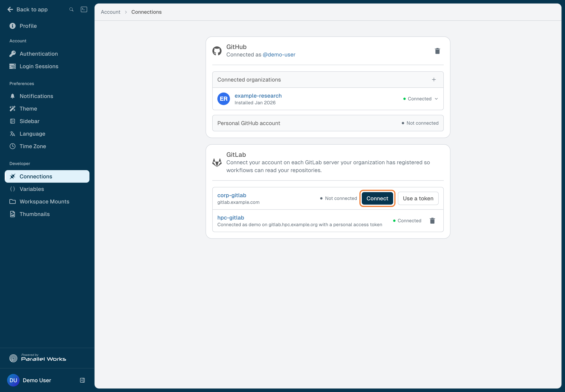Viewport: 565px width, 392px height.
Task: Open the Variables page
Action: (47, 189)
